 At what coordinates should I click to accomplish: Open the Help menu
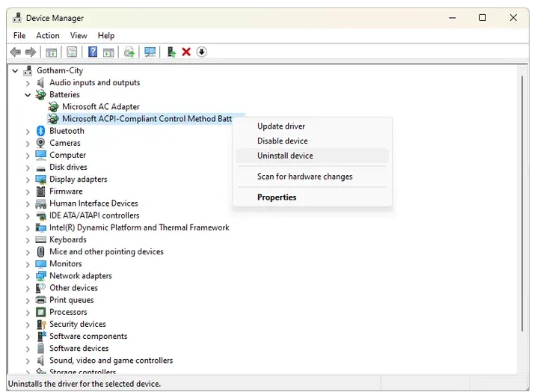pos(106,35)
